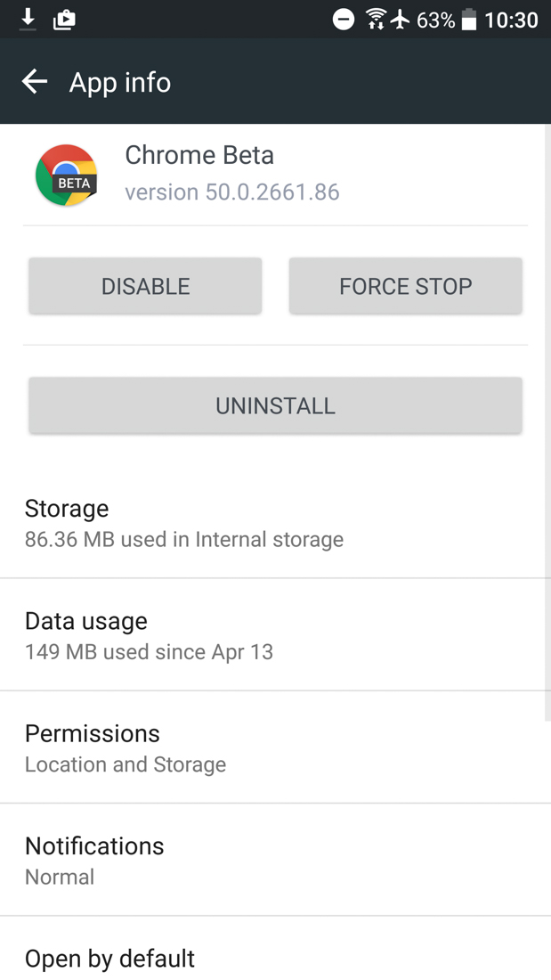Tap the do-not-disturb status icon
The width and height of the screenshot is (551, 980).
click(343, 19)
